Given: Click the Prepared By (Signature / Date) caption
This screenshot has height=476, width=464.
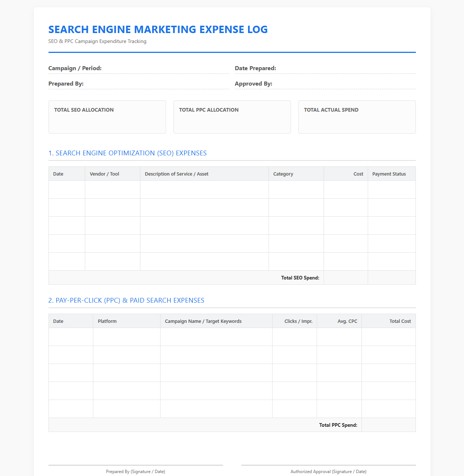Looking at the screenshot, I should point(136,472).
